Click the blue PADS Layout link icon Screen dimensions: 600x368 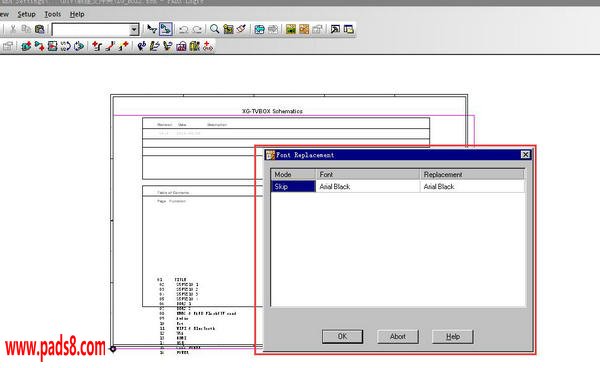pyautogui.click(x=259, y=29)
